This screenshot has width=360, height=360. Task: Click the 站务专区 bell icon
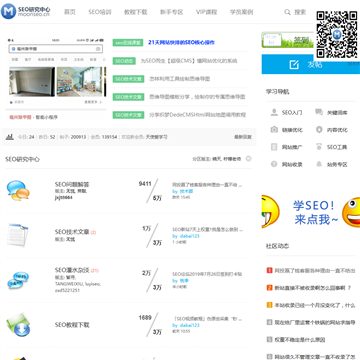(319, 164)
